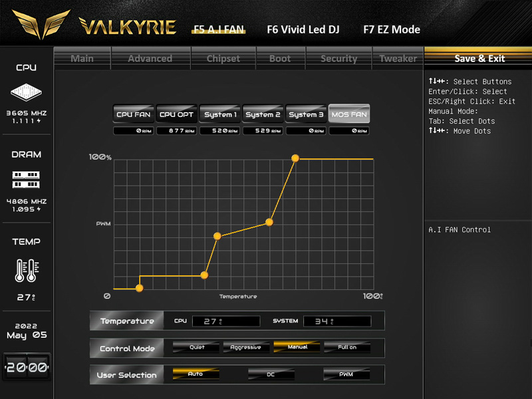
Task: Click the 4806 MHZ DRAM frequency
Action: [27, 201]
